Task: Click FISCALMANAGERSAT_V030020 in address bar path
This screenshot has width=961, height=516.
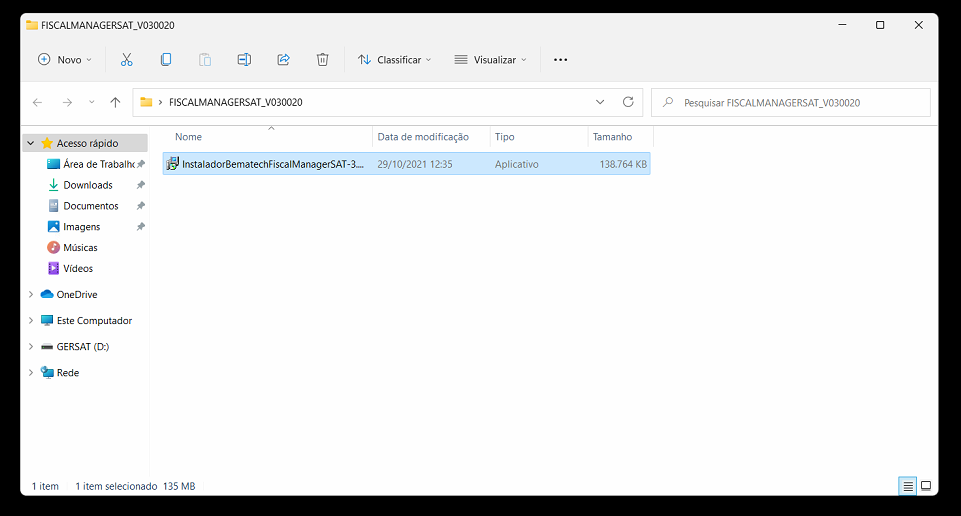Action: [x=235, y=102]
